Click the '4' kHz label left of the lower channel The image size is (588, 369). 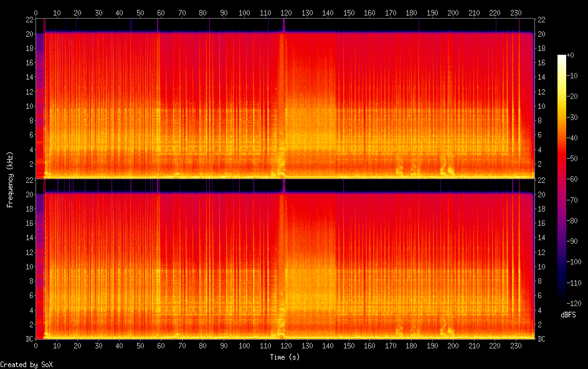pyautogui.click(x=30, y=310)
